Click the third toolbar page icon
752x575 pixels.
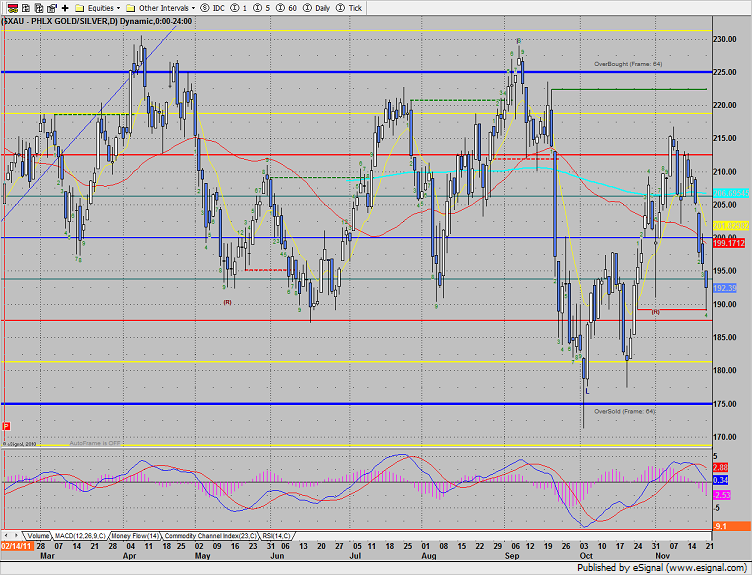[x=39, y=8]
